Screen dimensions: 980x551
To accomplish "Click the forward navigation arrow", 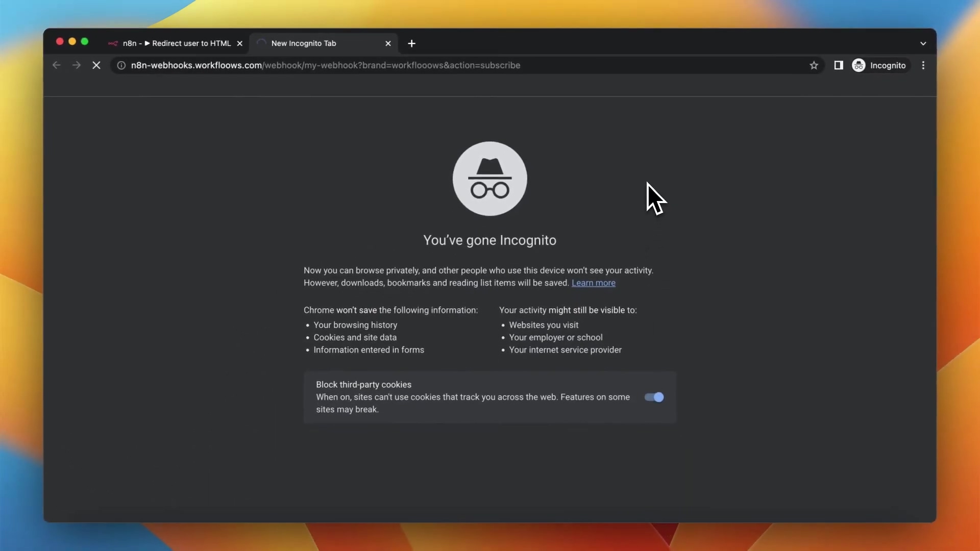I will tap(77, 65).
